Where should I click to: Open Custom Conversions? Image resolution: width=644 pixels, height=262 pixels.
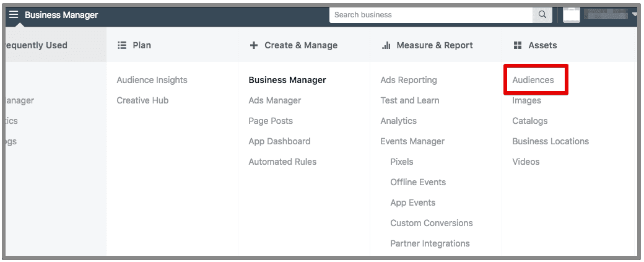pyautogui.click(x=431, y=223)
